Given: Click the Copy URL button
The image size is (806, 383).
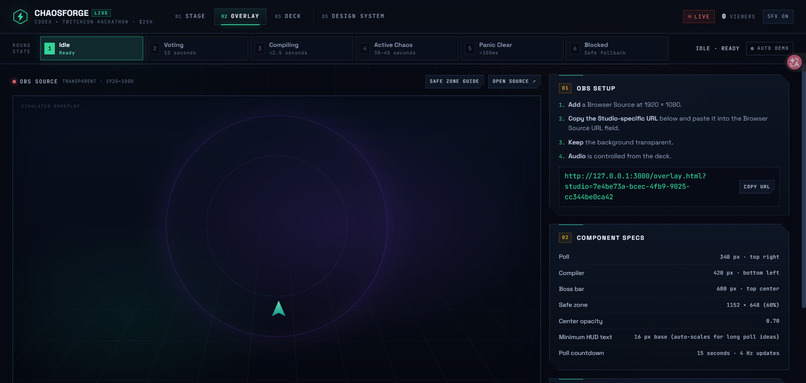Looking at the screenshot, I should (x=757, y=187).
